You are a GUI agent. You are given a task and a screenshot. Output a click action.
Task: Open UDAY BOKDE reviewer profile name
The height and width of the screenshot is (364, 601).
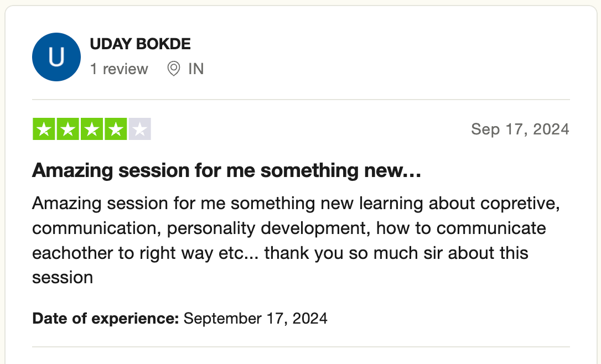(140, 44)
